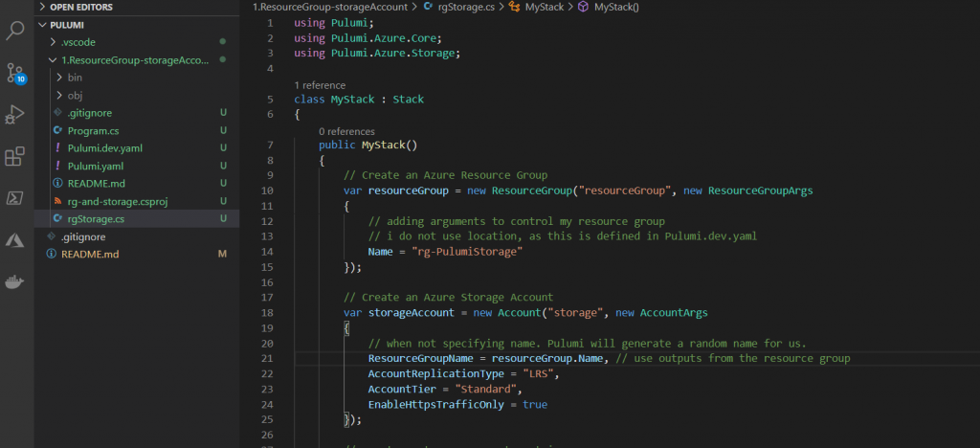Click line number 10 in gutter
This screenshot has width=980, height=448.
[268, 191]
